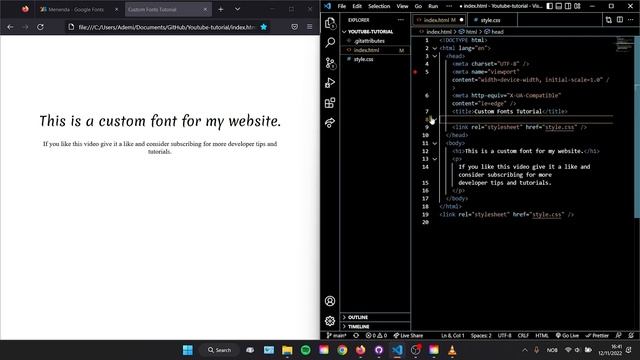Click the feedback icon in status bar
This screenshot has height=360, width=640.
(619, 336)
